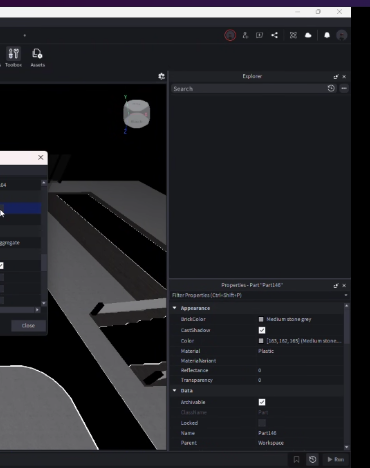This screenshot has width=370, height=468.
Task: Click dialog list scroll down arrow
Action: tap(44, 303)
